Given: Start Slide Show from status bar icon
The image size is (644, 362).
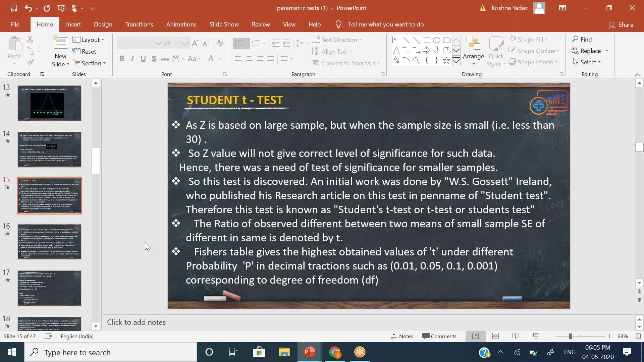Looking at the screenshot, I should point(536,336).
